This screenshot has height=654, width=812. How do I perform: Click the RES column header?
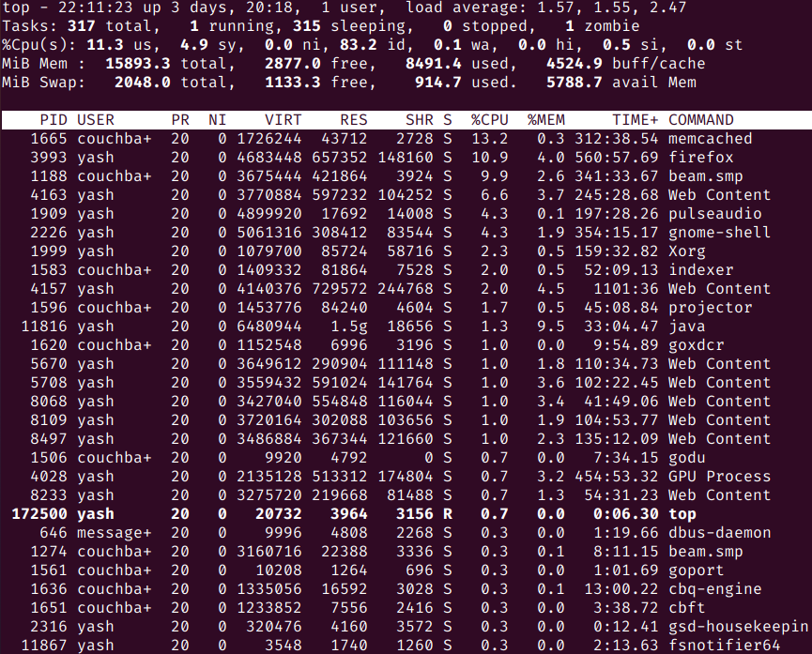(x=354, y=120)
